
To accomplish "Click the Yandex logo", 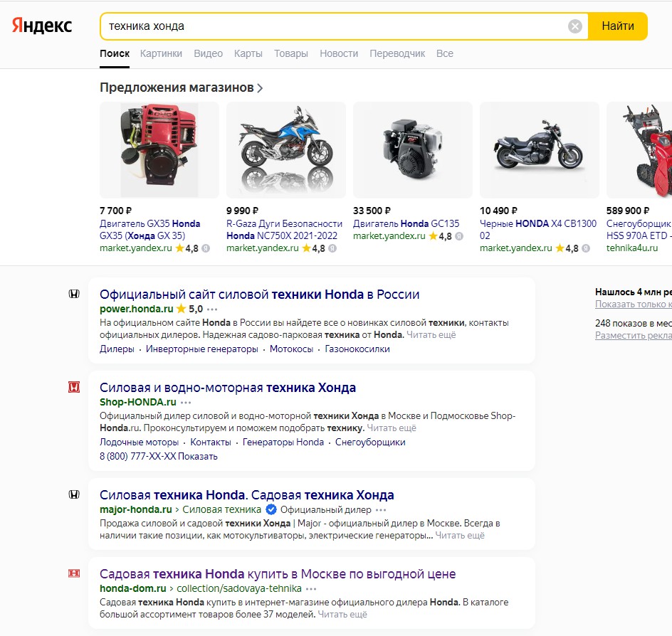I will pos(42,26).
